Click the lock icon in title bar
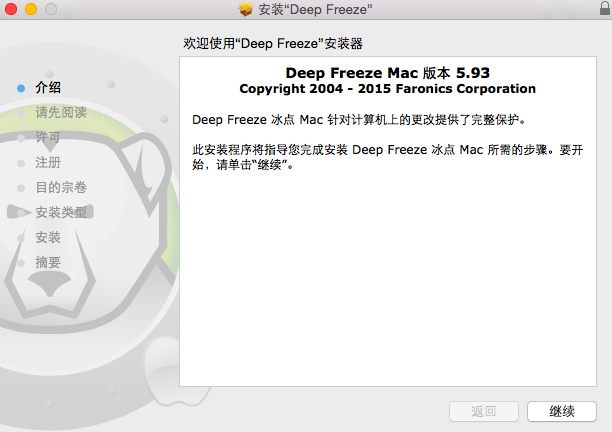The height and width of the screenshot is (432, 612). click(x=605, y=8)
